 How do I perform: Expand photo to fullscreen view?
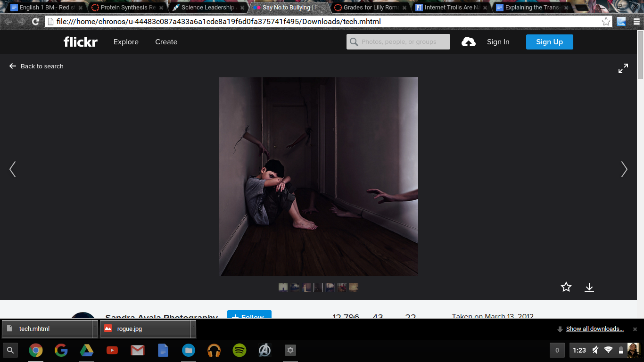(623, 68)
